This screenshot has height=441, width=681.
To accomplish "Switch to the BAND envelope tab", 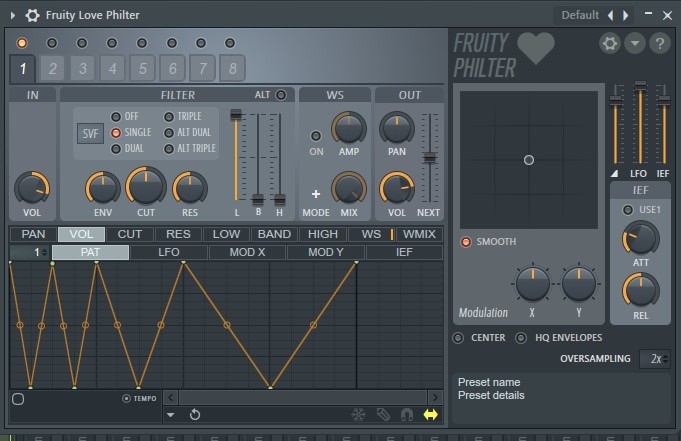I will 274,234.
